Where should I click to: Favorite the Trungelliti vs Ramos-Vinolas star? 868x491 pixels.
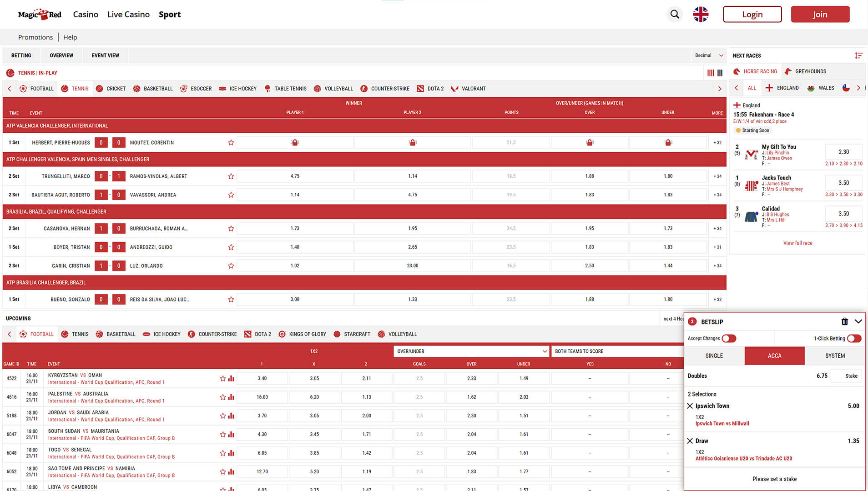coord(231,176)
